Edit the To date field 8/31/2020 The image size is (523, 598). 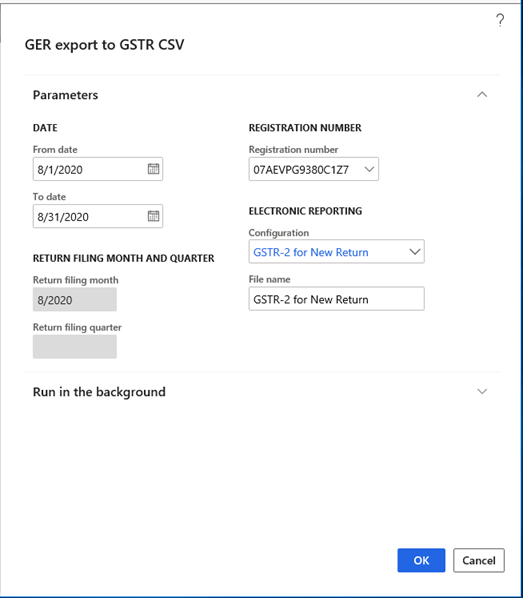[98, 216]
